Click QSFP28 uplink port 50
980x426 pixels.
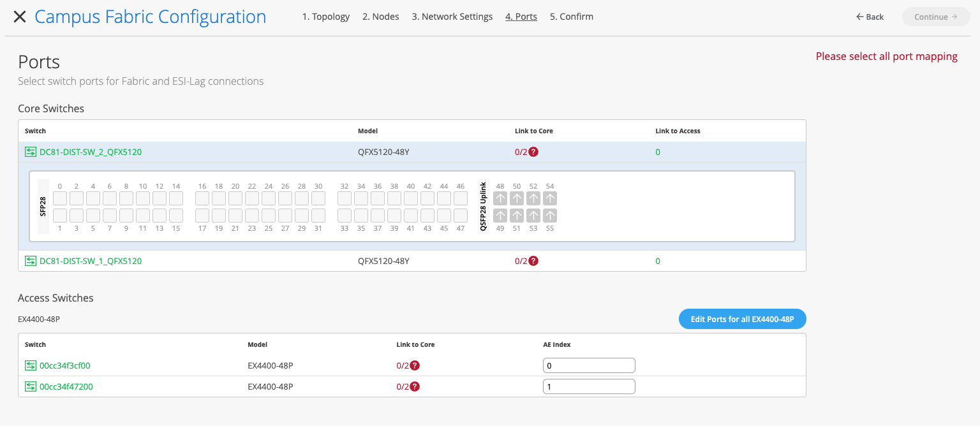(517, 198)
